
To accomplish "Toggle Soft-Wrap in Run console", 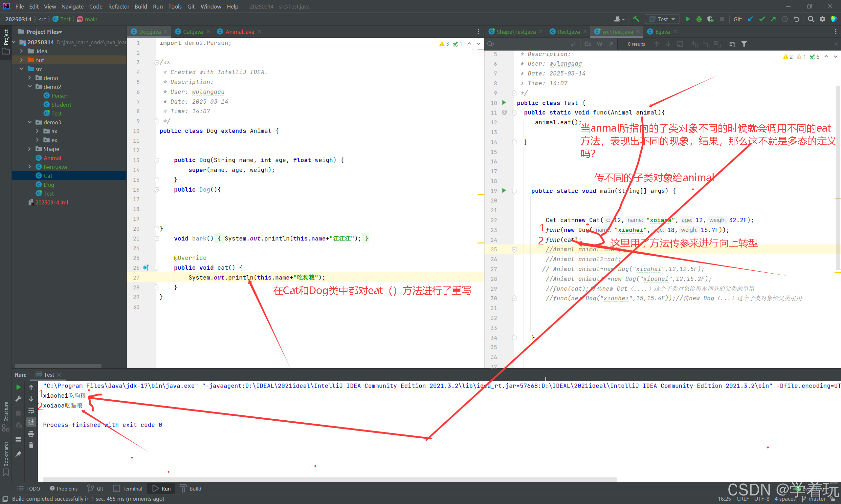I will coord(31,410).
